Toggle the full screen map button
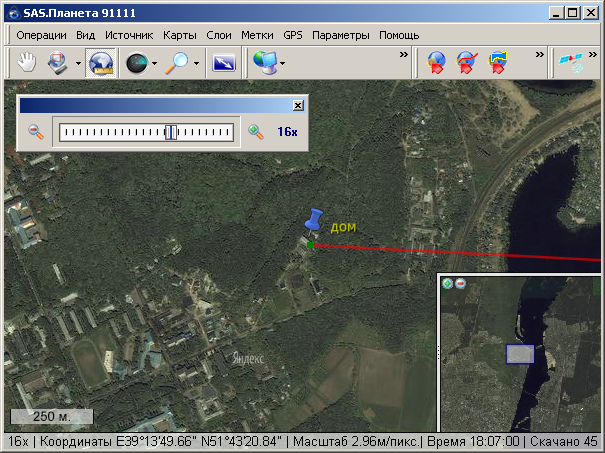Image resolution: width=605 pixels, height=453 pixels. click(x=225, y=63)
